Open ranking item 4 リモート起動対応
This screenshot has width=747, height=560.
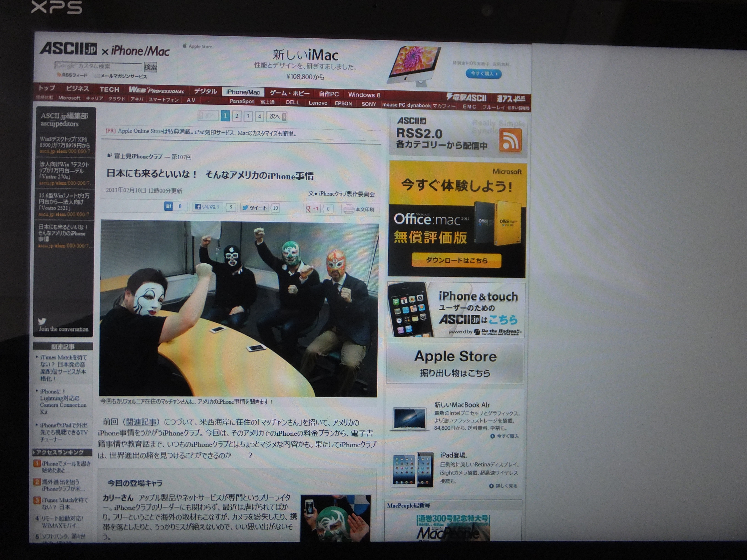pos(62,522)
